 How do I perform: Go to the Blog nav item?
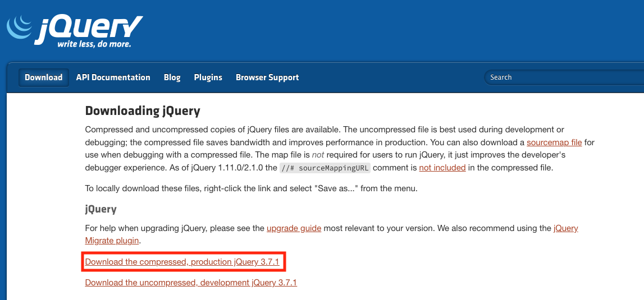click(172, 77)
